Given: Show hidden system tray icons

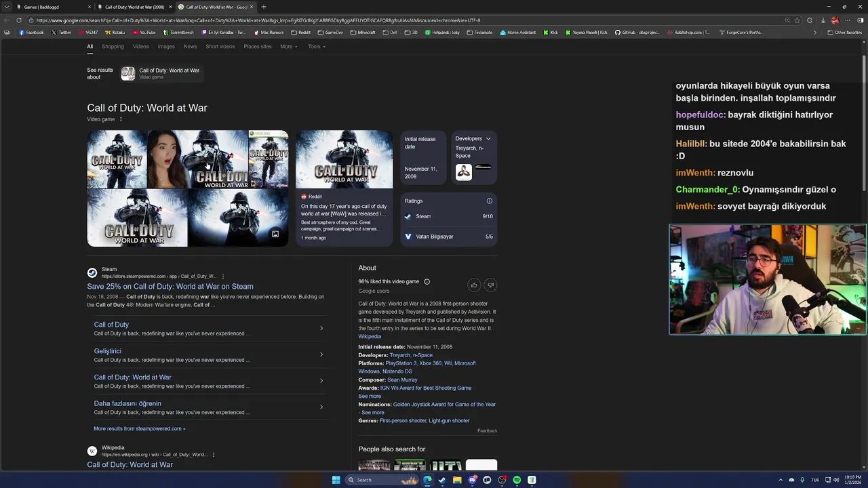Looking at the screenshot, I should pos(780,480).
